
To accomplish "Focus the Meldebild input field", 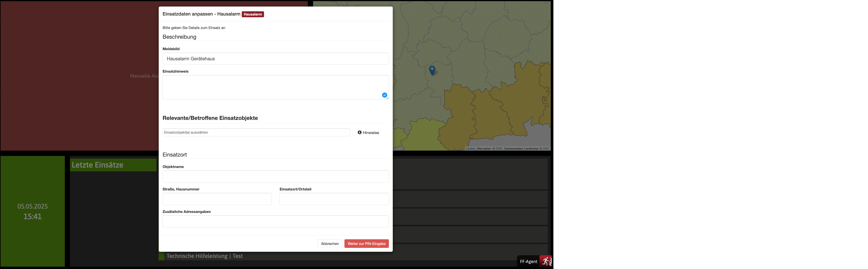I will coord(275,59).
